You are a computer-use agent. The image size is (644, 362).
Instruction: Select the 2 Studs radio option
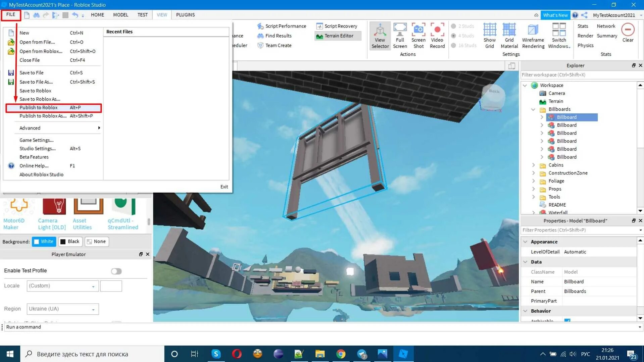[x=453, y=26]
